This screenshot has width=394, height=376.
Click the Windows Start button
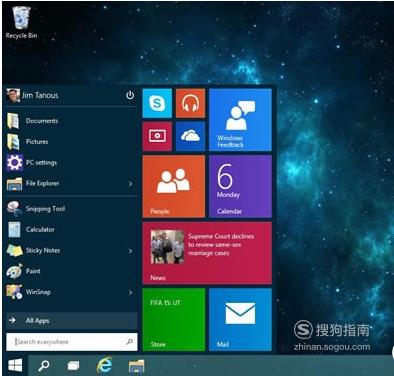[x=15, y=365]
